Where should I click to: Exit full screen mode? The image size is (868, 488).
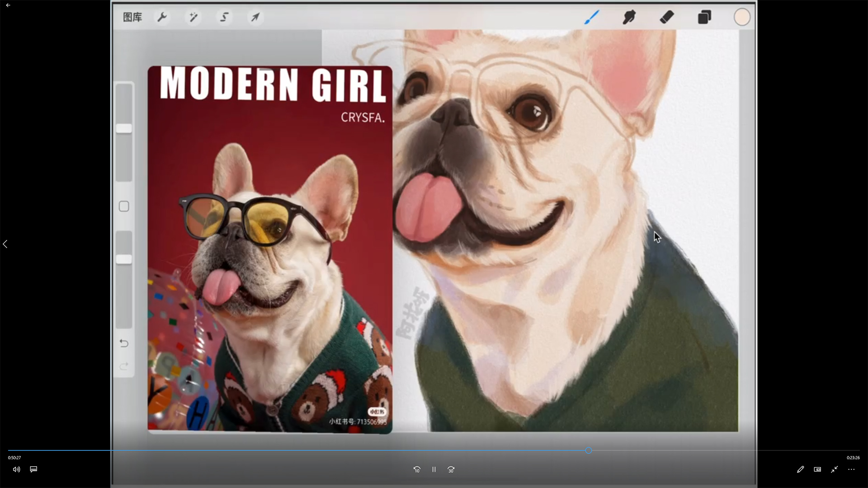pos(835,469)
